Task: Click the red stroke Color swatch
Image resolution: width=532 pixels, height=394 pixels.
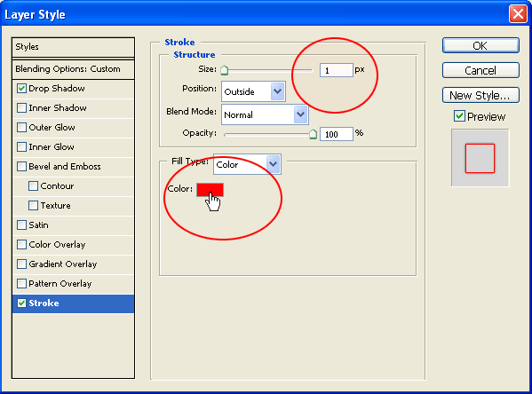Action: (x=210, y=190)
